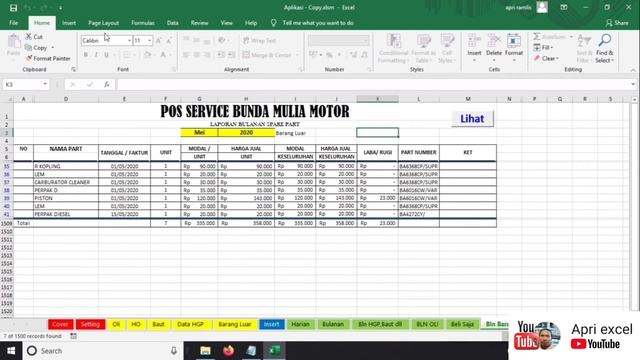Open the Beli Saja sheet tab
Viewport: 640px width, 360px height.
pos(462,324)
